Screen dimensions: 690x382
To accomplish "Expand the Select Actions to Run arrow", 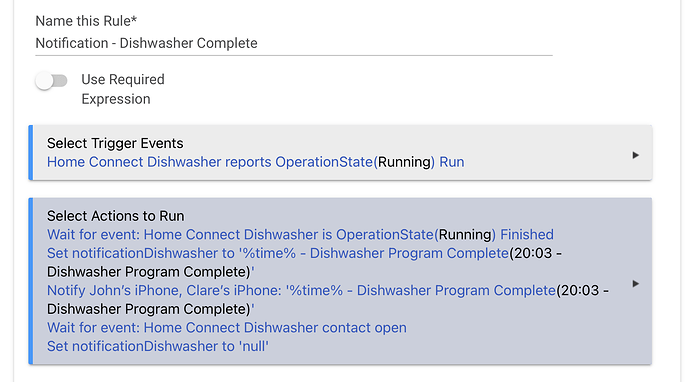I will [x=635, y=283].
